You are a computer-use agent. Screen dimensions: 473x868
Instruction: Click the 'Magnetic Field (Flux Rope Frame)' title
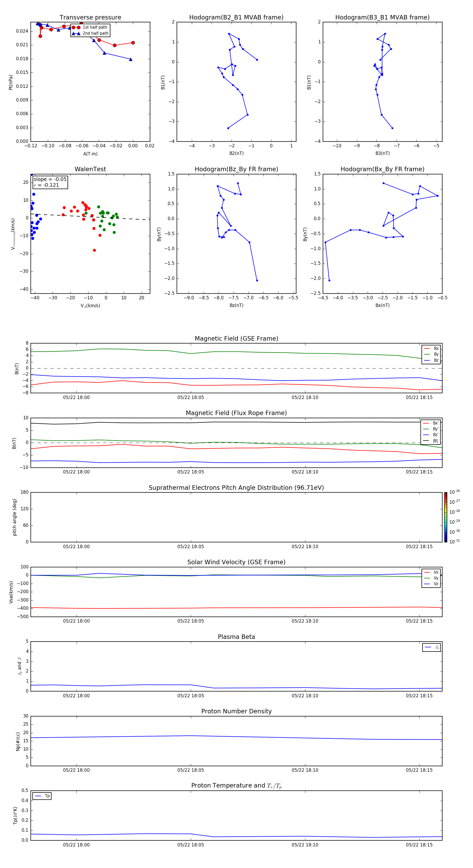(236, 413)
